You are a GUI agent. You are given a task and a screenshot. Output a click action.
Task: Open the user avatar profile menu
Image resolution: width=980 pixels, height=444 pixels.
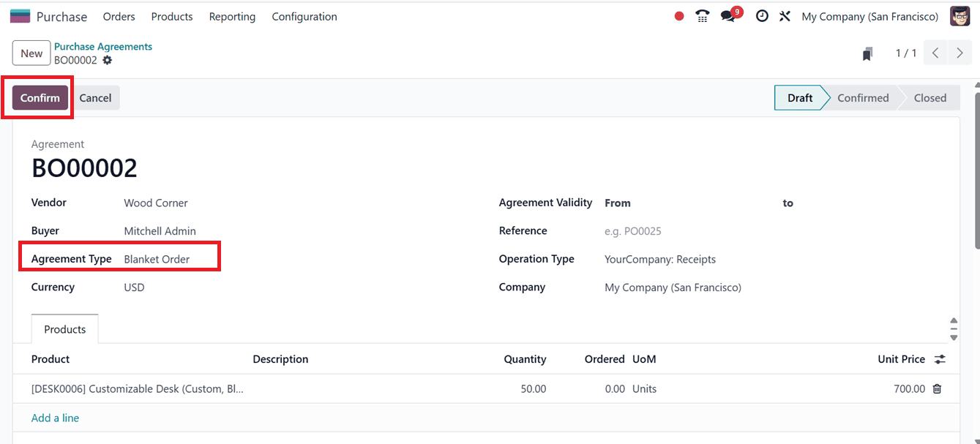click(x=960, y=15)
